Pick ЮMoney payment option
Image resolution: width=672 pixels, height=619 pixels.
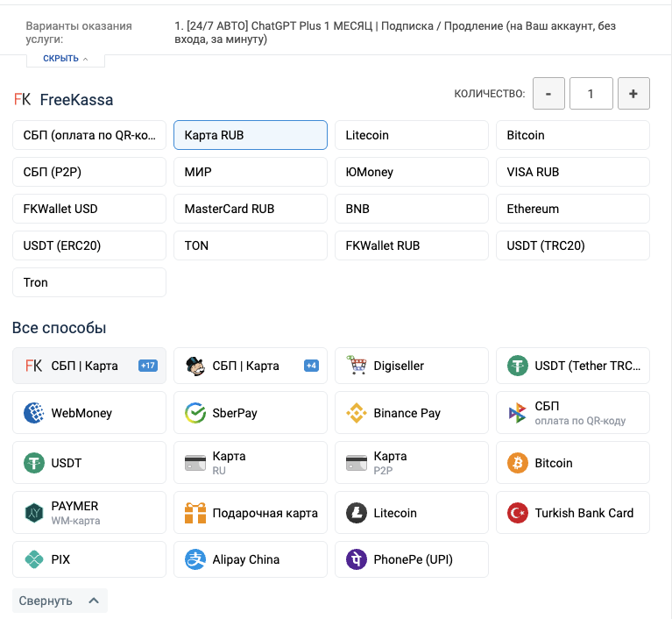tap(412, 172)
